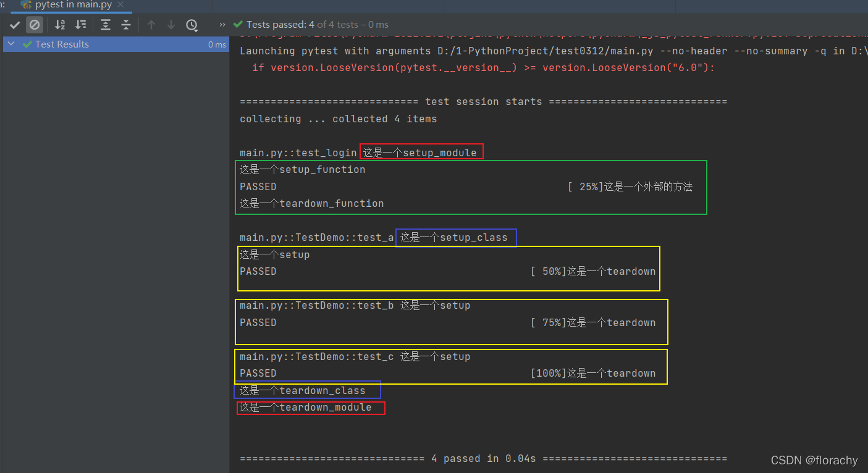Click the [100%] progress text

[548, 373]
